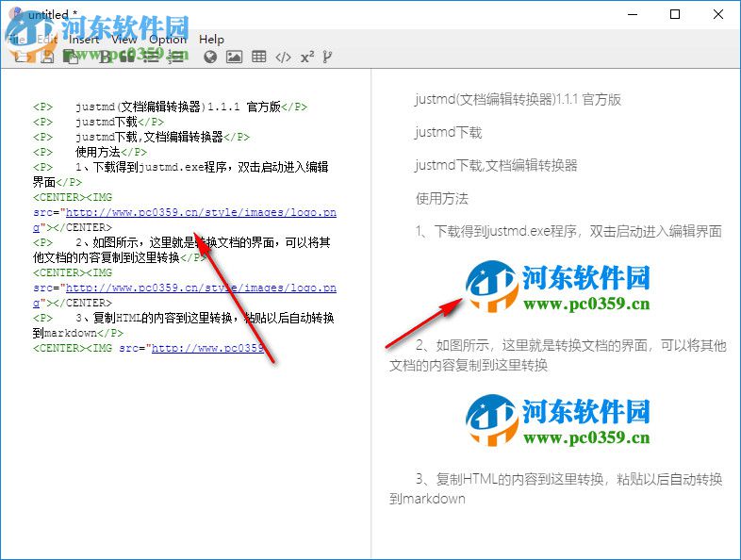Insert a math formula with x² icon
Viewport: 741px width, 560px height.
click(307, 58)
